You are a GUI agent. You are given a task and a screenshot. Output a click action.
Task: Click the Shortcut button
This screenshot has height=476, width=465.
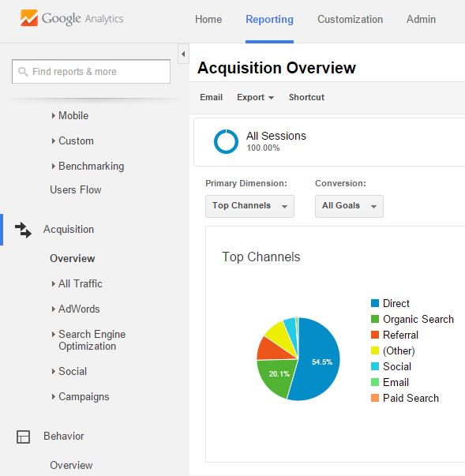coord(306,97)
